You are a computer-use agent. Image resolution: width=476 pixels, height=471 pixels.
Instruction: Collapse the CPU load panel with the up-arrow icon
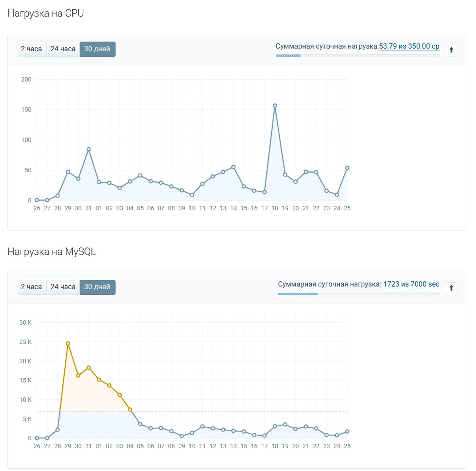451,50
